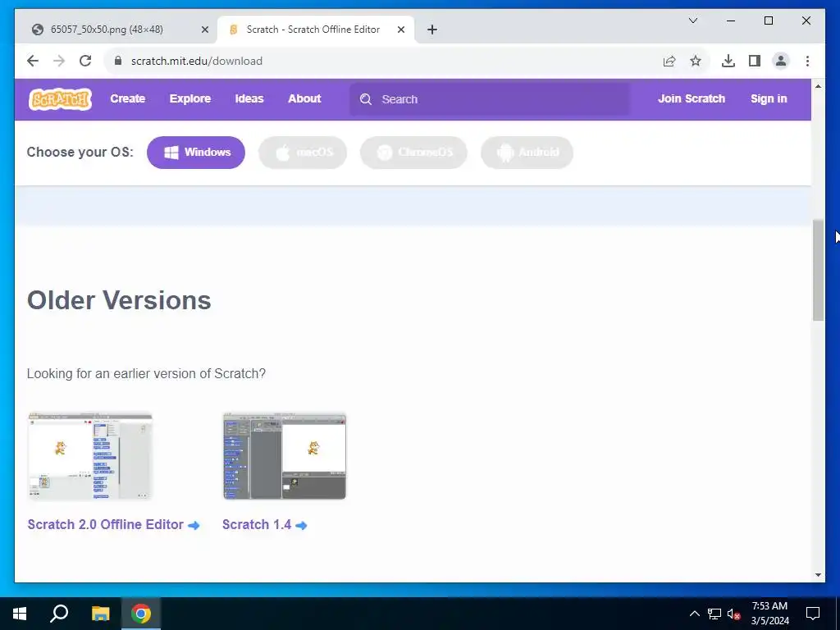Image resolution: width=840 pixels, height=630 pixels.
Task: Show hidden system tray icons
Action: click(694, 614)
